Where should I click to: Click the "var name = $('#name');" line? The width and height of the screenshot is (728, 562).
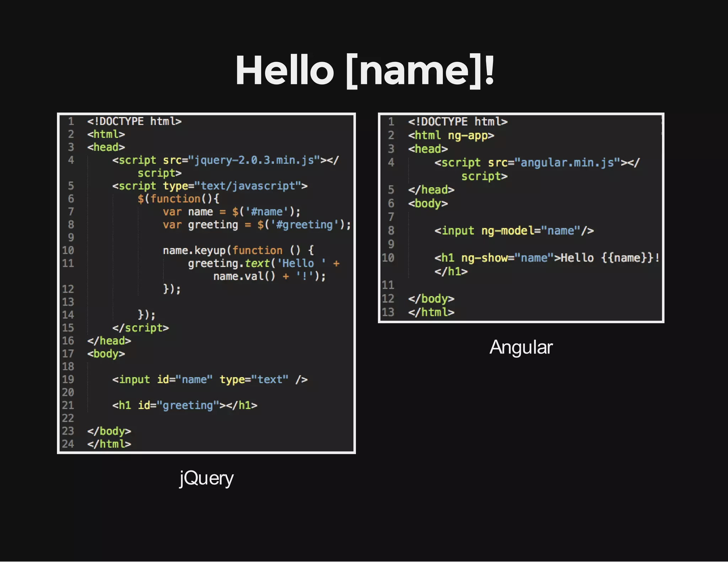232,212
